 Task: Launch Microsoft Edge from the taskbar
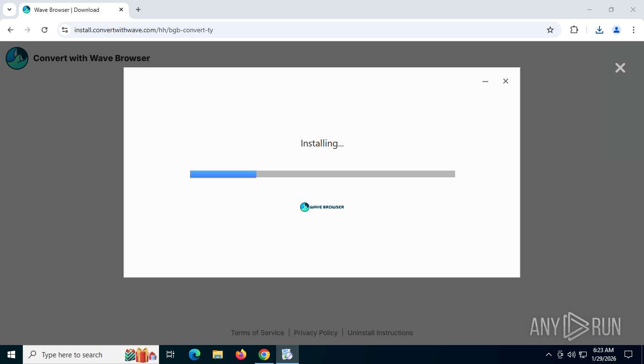[194, 355]
